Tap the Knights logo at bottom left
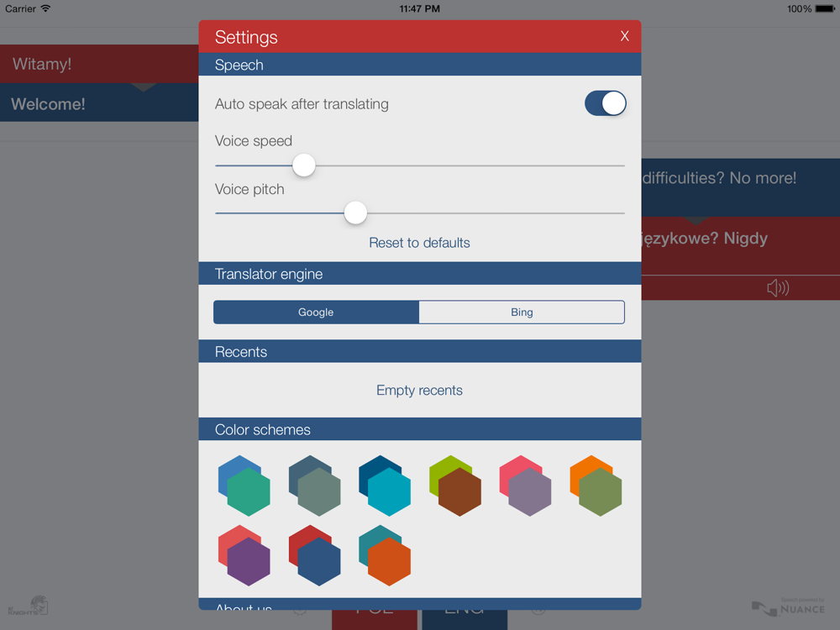Image resolution: width=840 pixels, height=630 pixels. [x=28, y=606]
